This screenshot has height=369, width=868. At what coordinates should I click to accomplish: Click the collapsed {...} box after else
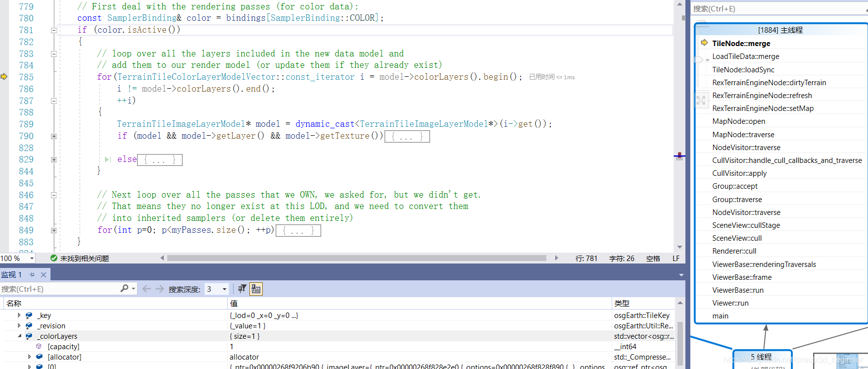tap(160, 160)
